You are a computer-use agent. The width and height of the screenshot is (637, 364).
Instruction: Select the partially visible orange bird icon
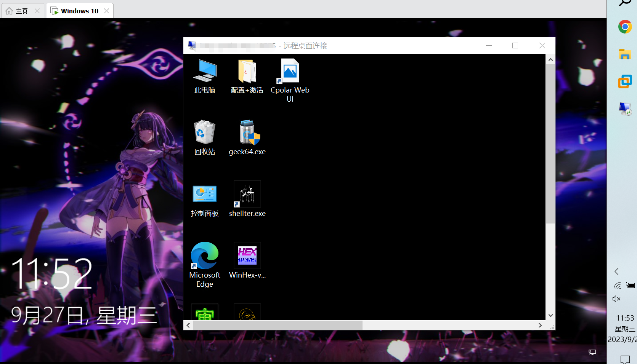(247, 312)
